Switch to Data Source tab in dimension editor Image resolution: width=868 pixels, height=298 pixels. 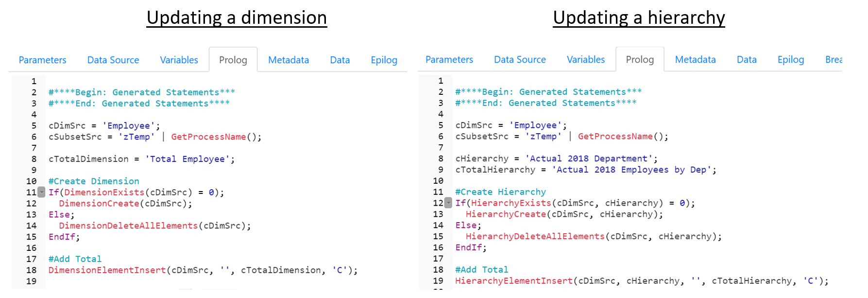pos(113,60)
